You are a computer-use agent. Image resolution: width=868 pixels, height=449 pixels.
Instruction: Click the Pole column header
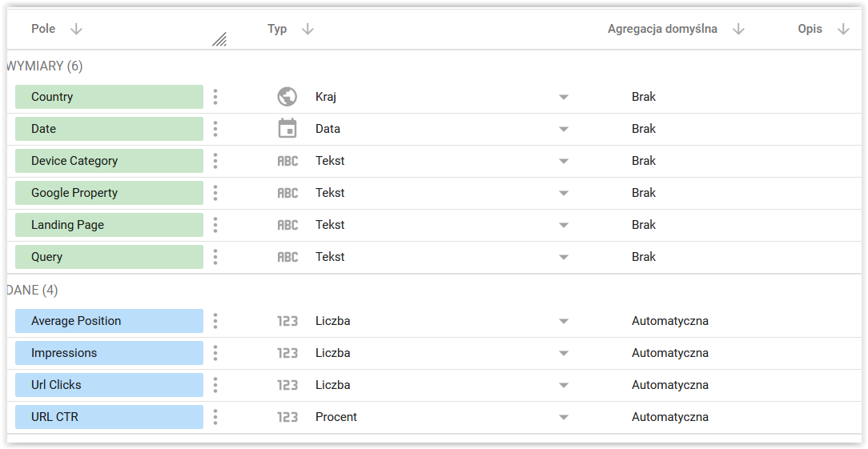point(43,29)
